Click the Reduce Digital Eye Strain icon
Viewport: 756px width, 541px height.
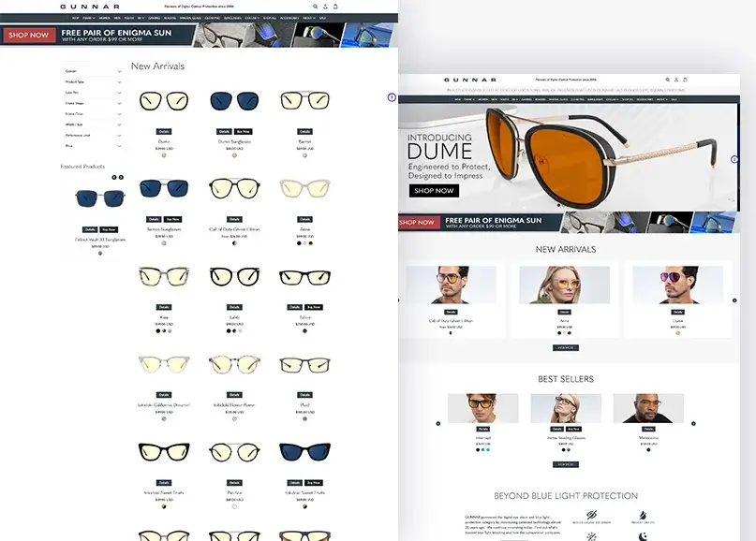click(591, 515)
